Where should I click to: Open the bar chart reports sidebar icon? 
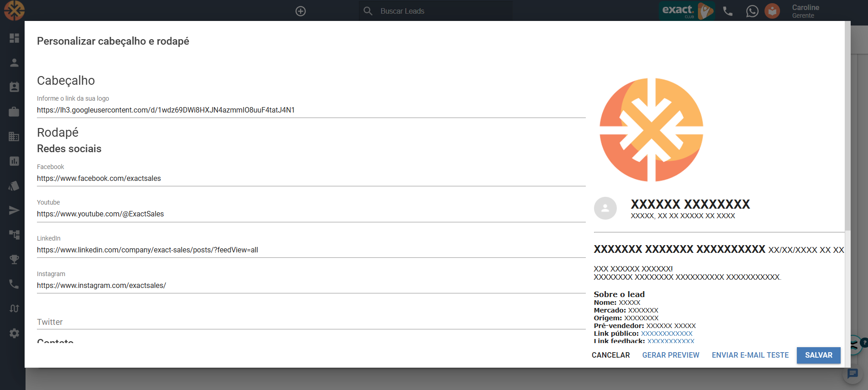[x=14, y=161]
